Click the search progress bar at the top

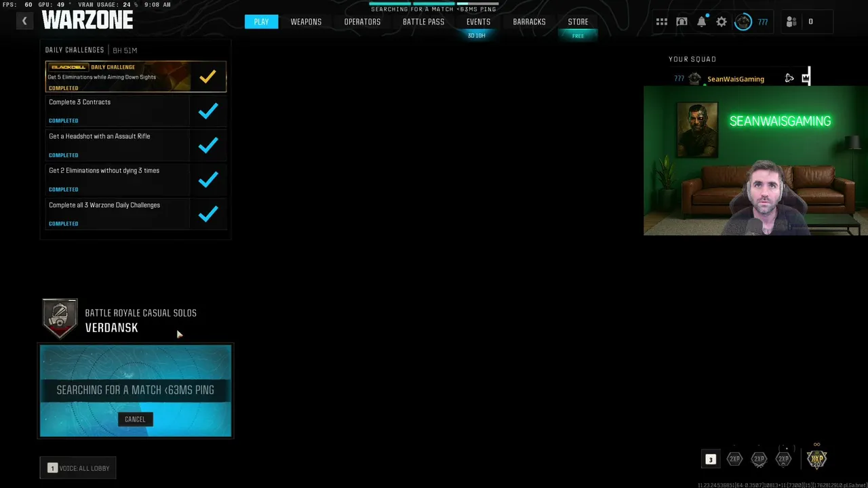(434, 3)
